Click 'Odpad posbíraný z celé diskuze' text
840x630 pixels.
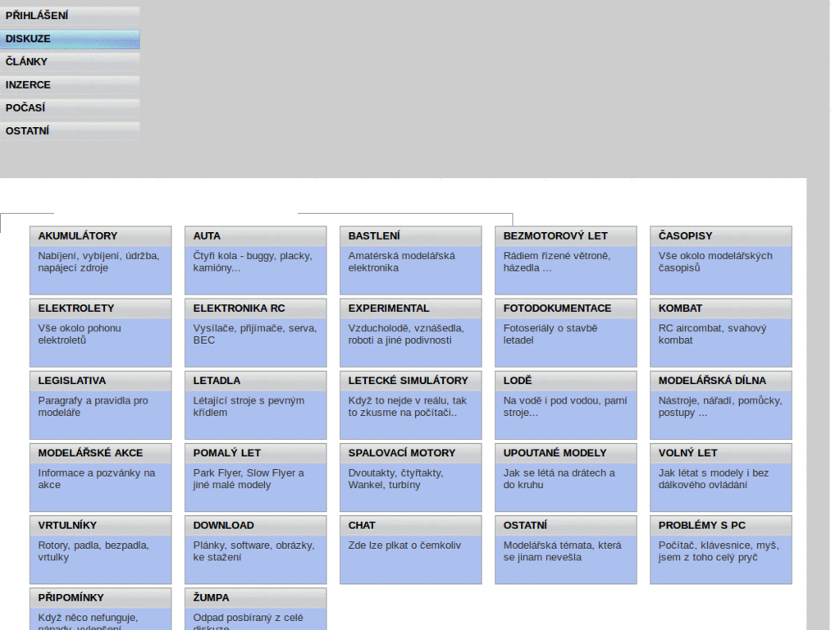click(x=248, y=621)
